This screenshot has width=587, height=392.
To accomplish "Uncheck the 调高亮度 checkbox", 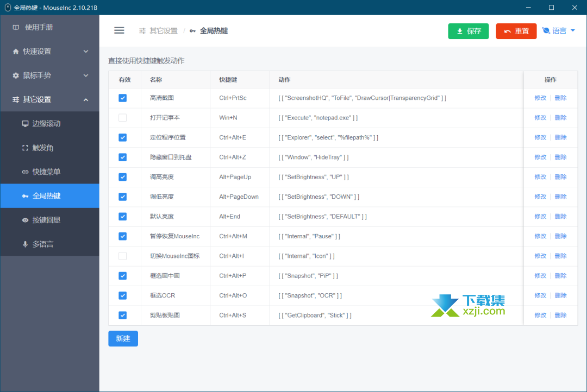I will [122, 177].
